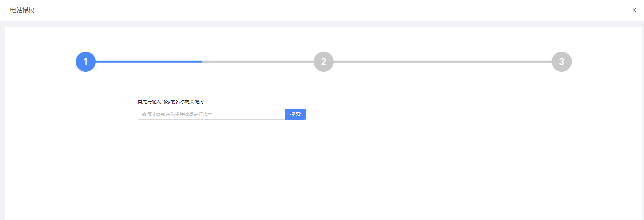
Task: Click blank header space right of 电站授权
Action: (x=303, y=10)
